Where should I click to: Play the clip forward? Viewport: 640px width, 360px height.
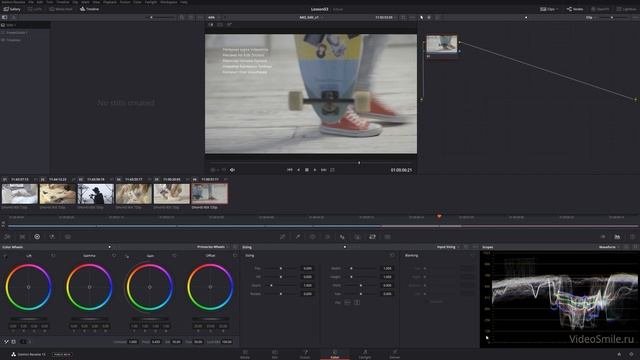[315, 170]
